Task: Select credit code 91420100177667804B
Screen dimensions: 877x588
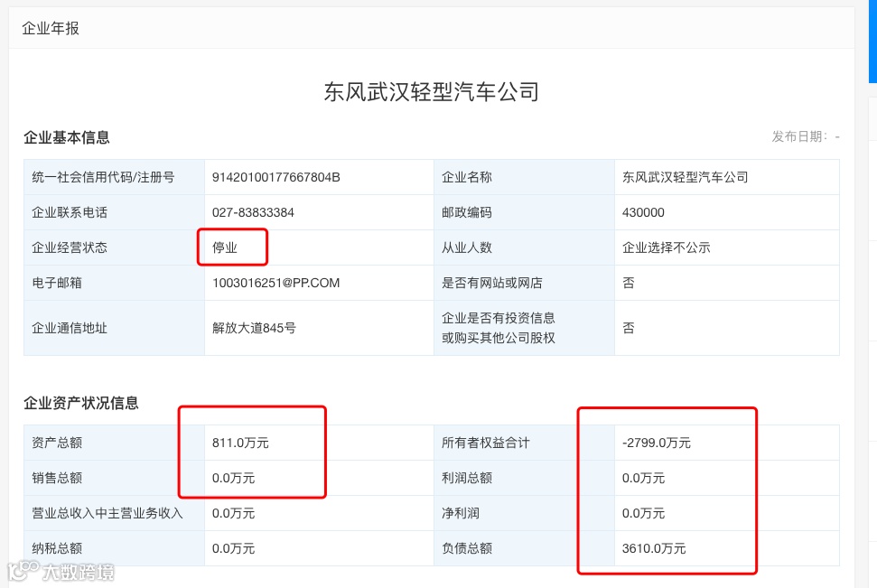Action: pyautogui.click(x=275, y=177)
